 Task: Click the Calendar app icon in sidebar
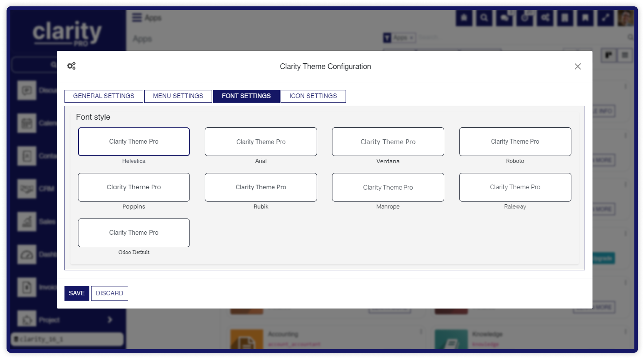click(27, 123)
